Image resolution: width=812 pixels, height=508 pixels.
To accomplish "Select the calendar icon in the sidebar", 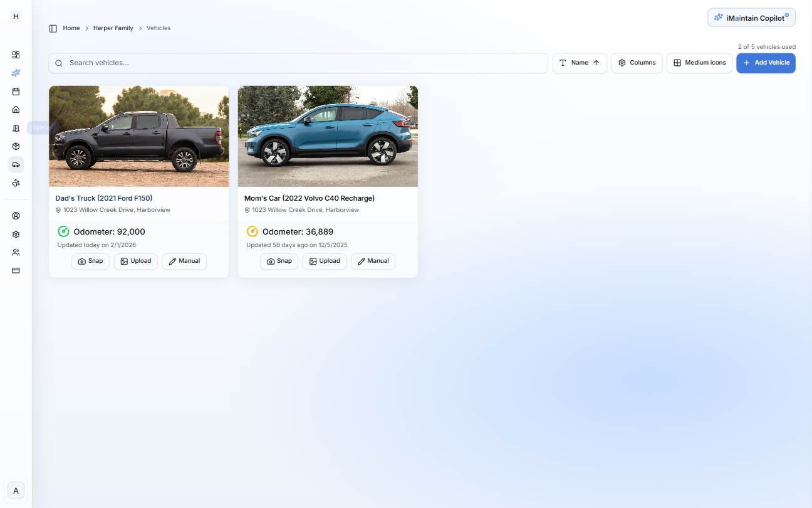I will [x=16, y=92].
